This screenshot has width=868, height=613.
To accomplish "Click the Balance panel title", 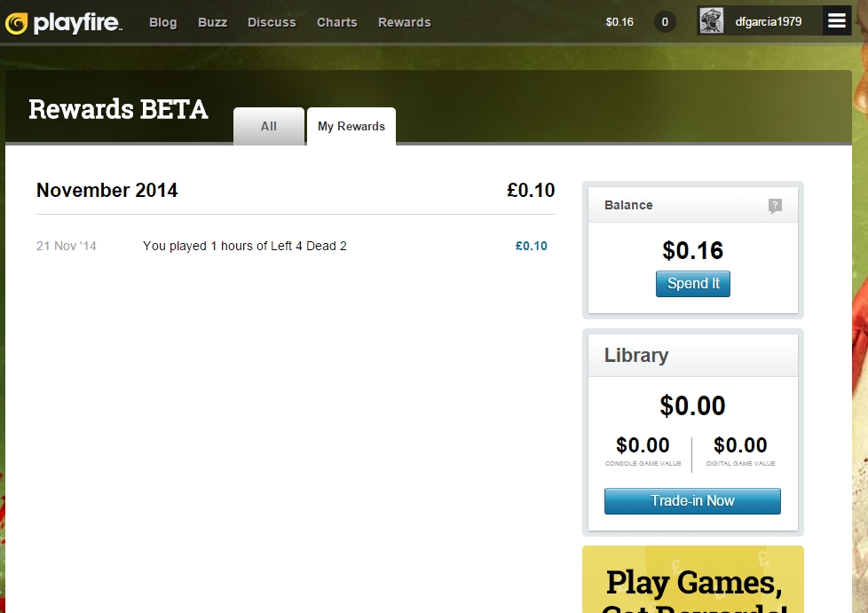I will tap(628, 205).
